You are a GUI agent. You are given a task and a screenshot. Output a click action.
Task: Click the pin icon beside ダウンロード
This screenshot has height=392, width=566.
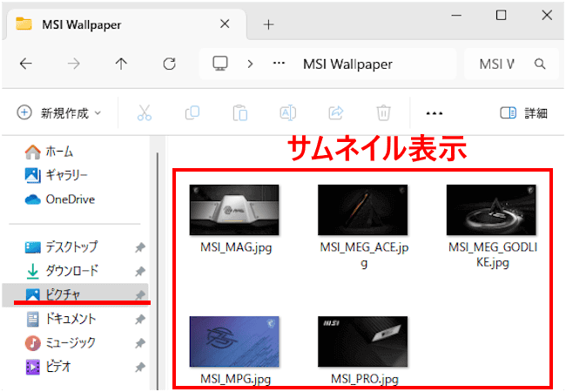coord(140,271)
